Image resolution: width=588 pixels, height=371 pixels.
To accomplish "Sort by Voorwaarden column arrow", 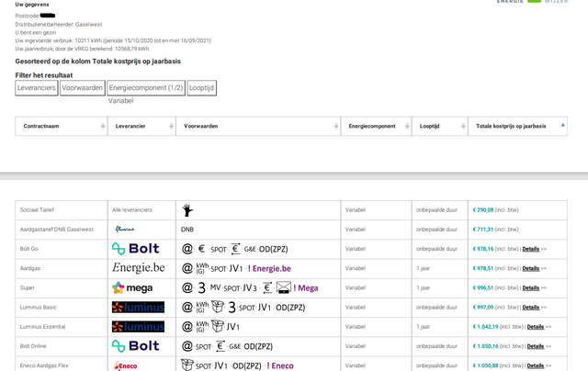I will 336,127.
